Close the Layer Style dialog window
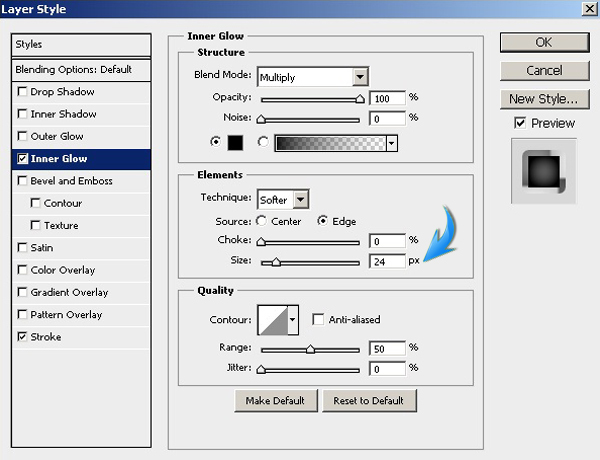 (588, 9)
